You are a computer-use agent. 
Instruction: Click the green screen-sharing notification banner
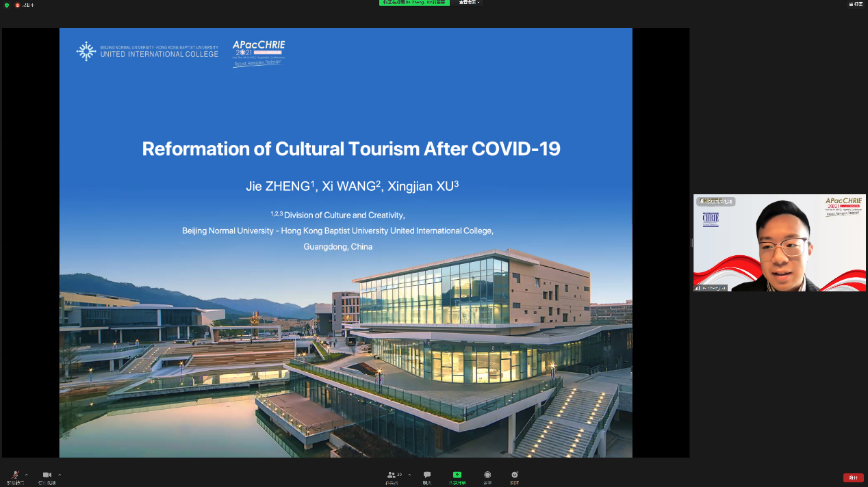coord(414,3)
